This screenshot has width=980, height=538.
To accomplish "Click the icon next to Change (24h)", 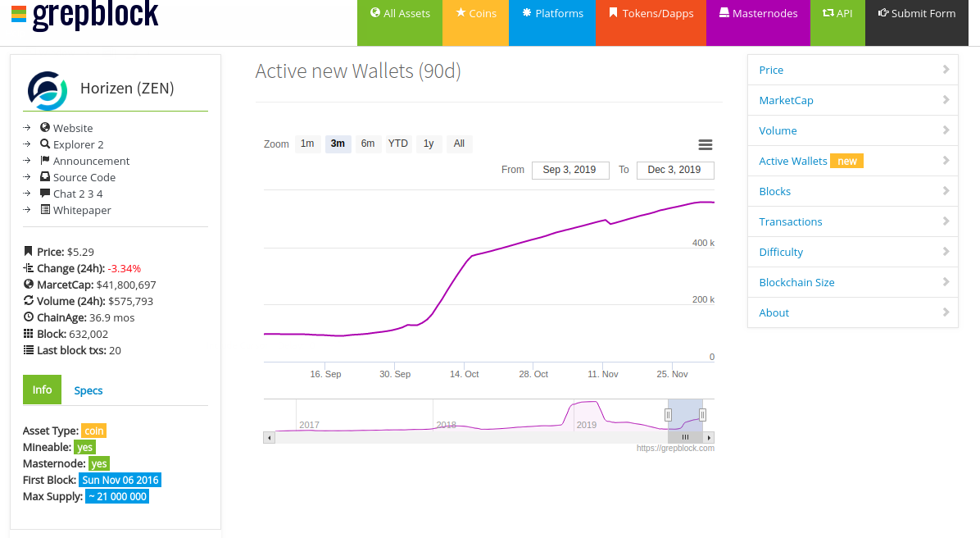I will click(28, 267).
